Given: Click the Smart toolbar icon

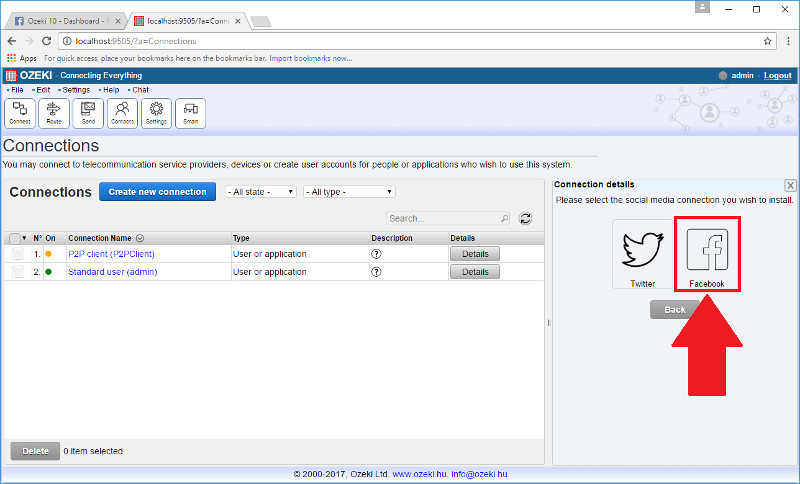Looking at the screenshot, I should (190, 113).
